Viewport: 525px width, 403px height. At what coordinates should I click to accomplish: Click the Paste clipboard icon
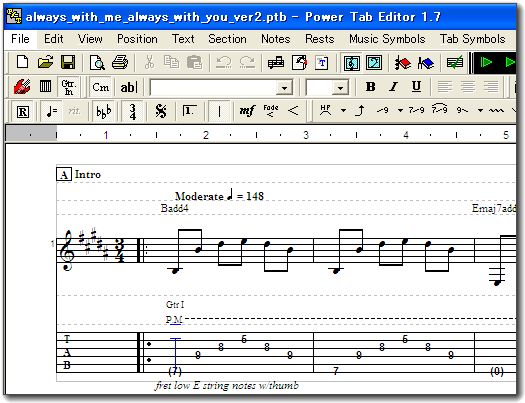click(x=194, y=62)
